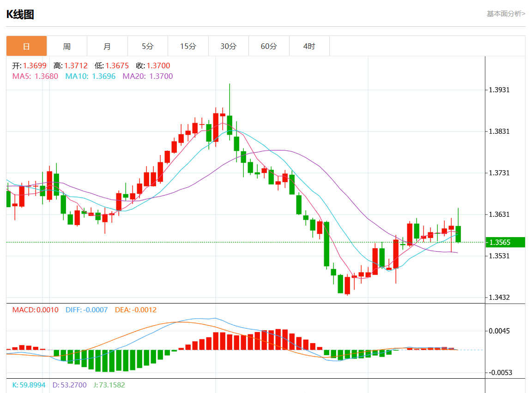Open the 基本面分析 link
Screen dimensions: 532x393
click(506, 14)
